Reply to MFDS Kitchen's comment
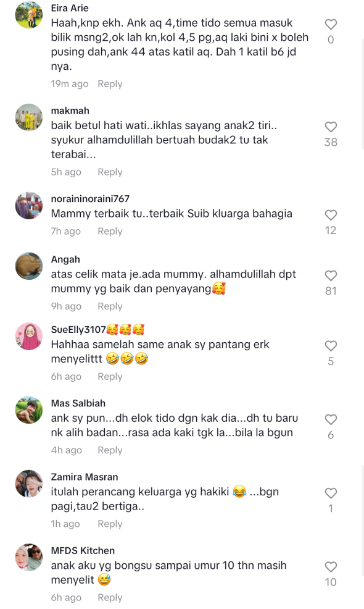This screenshot has height=609, width=364. (x=110, y=598)
